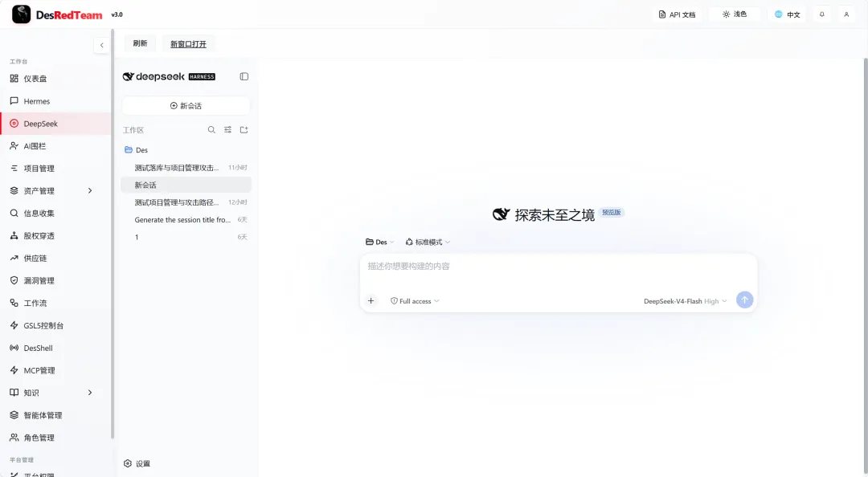Select the 新会话 session row
This screenshot has height=477, width=868.
(x=186, y=185)
